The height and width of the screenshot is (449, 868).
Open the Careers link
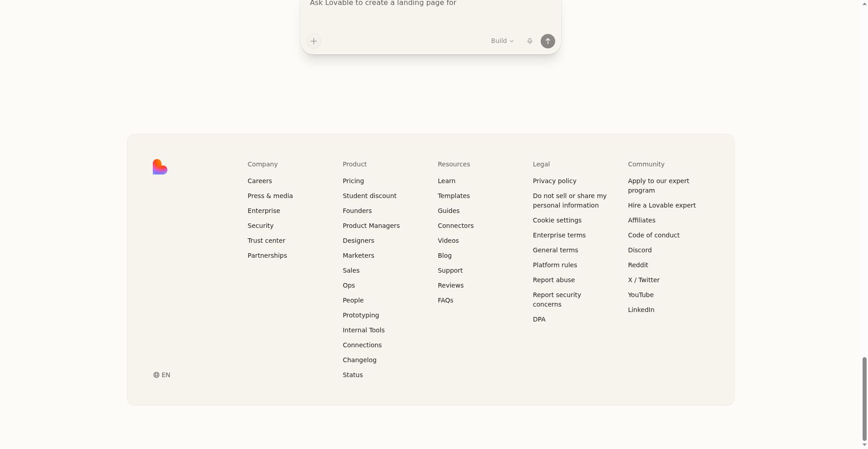point(259,181)
